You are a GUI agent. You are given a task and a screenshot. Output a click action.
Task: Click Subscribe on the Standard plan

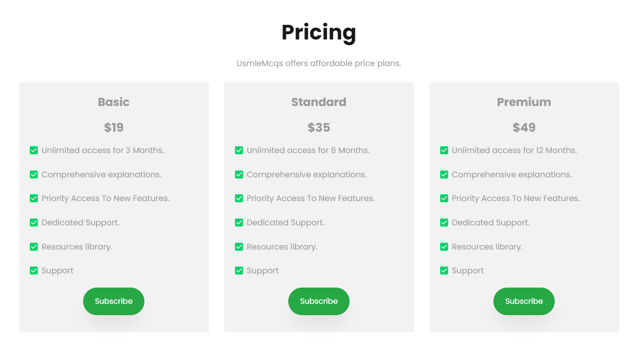coord(319,301)
